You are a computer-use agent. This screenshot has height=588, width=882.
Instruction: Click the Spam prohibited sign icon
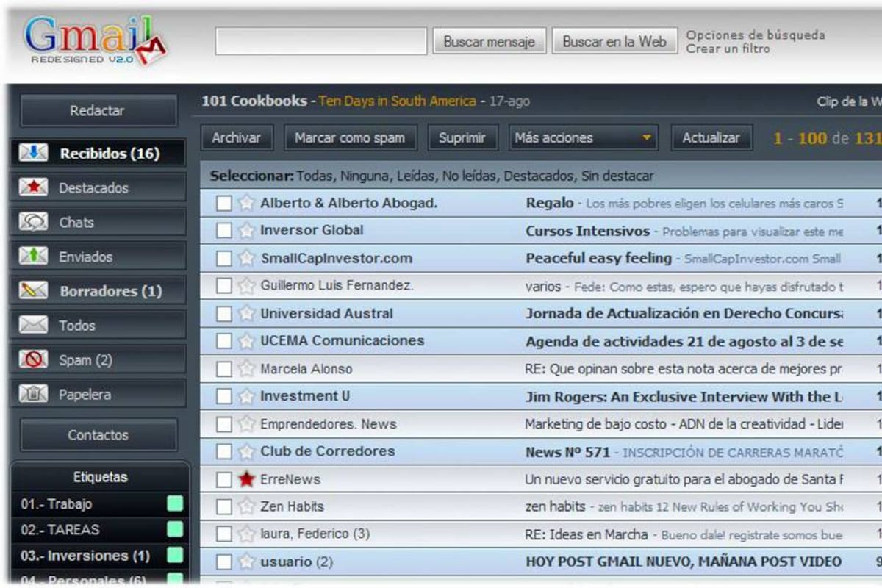(x=33, y=359)
